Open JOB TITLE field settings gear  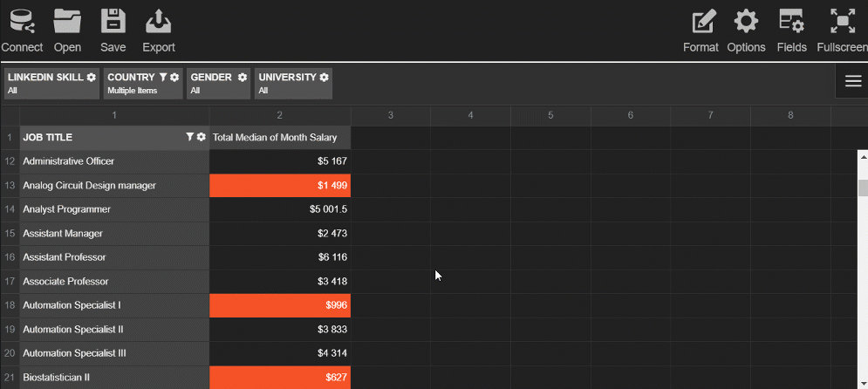click(x=201, y=137)
